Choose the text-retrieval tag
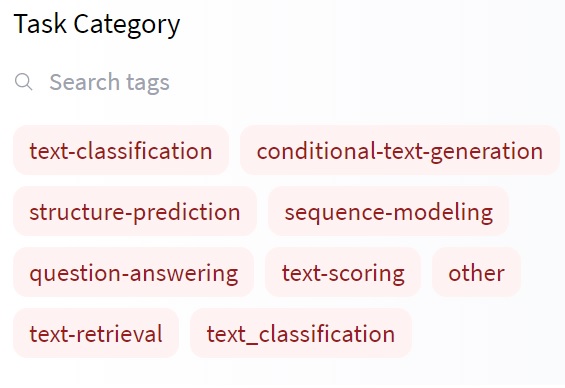This screenshot has width=565, height=388. (96, 333)
